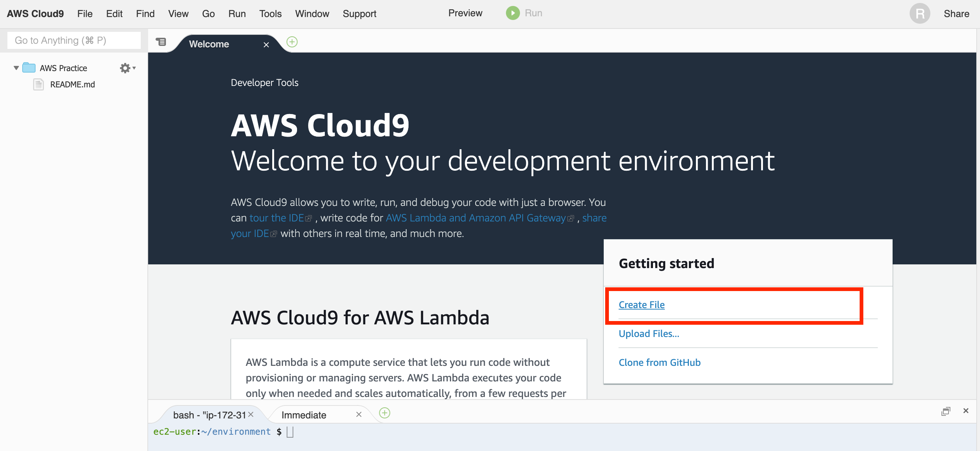Click inside the Go to Anything field
980x451 pixels.
coord(73,40)
